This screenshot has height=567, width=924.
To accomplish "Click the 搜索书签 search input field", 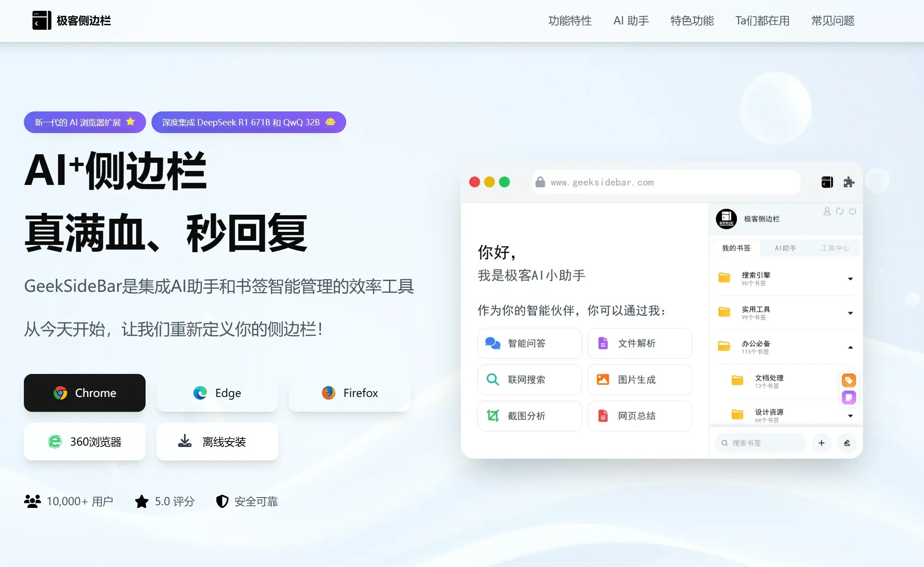I will click(759, 443).
